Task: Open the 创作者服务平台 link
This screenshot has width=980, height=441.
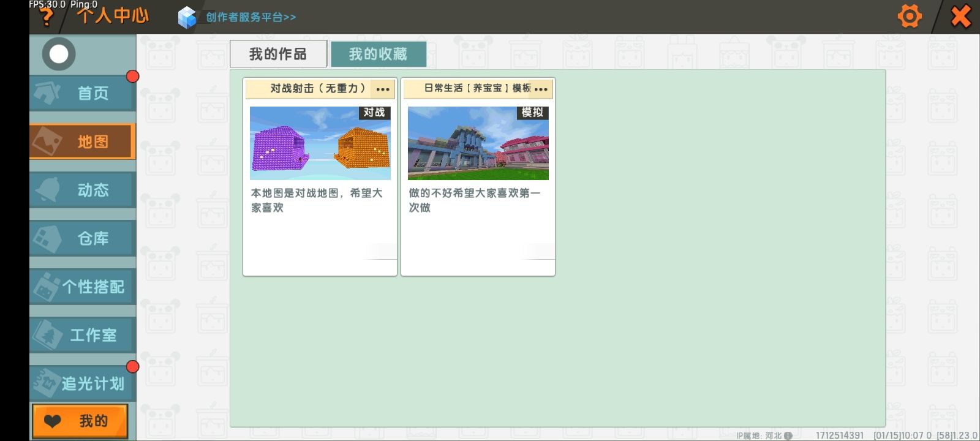Action: coord(251,17)
